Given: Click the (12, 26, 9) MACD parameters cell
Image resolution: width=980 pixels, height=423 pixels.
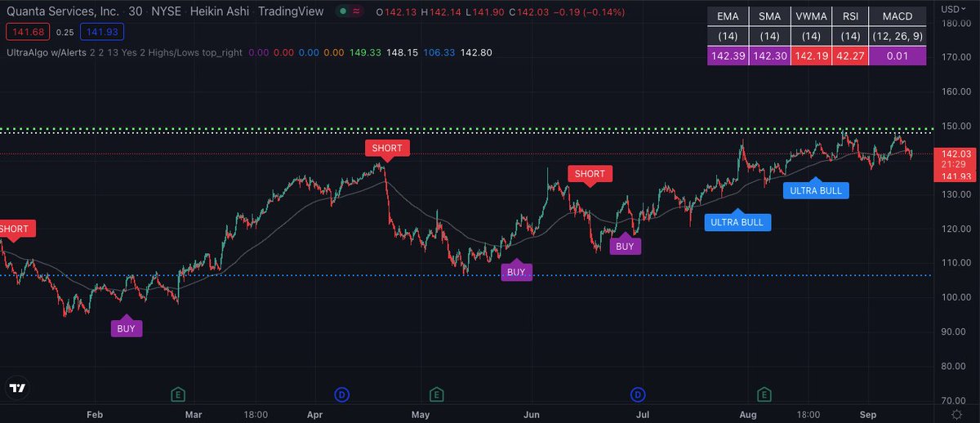Looking at the screenshot, I should [898, 36].
